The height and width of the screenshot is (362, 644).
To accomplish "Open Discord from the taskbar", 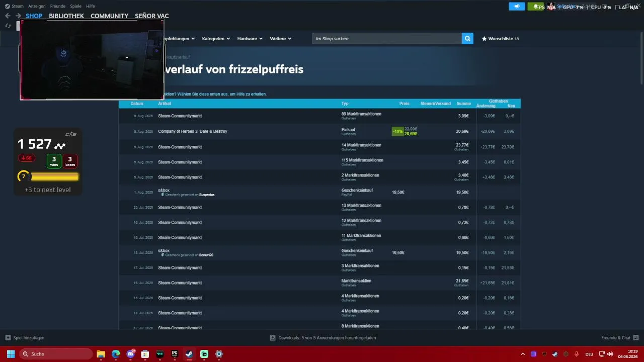I will (131, 354).
